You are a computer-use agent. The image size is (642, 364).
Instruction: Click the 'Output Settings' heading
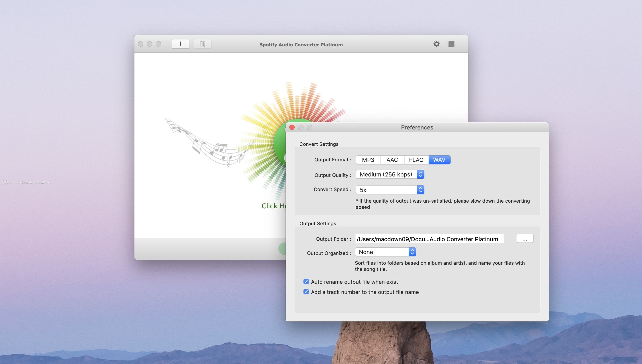point(318,223)
